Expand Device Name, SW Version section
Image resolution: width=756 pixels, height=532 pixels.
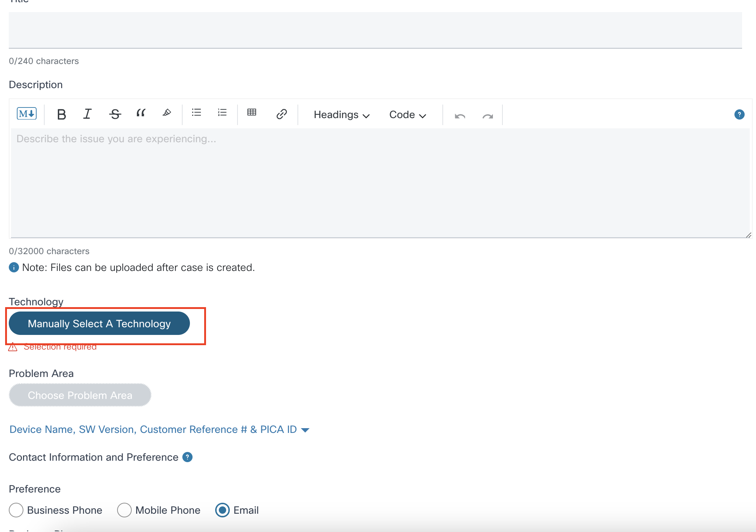(159, 429)
